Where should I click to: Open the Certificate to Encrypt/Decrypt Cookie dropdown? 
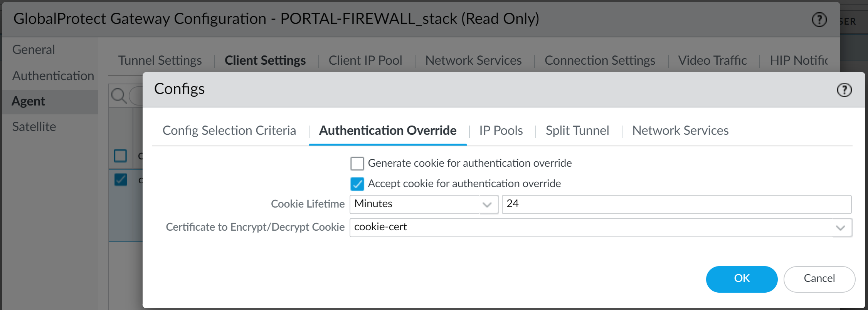[x=841, y=228]
